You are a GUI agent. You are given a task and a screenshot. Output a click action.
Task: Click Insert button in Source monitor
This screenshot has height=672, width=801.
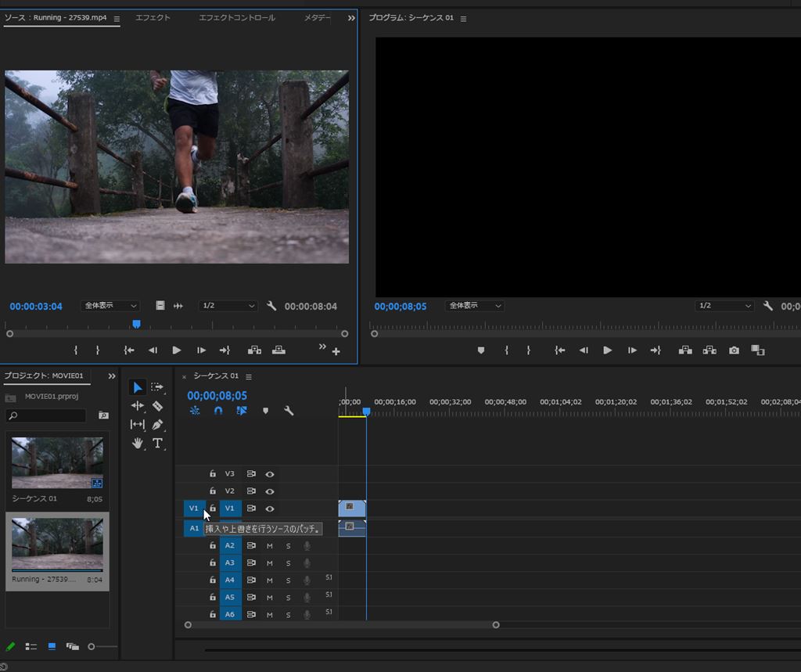coord(254,350)
